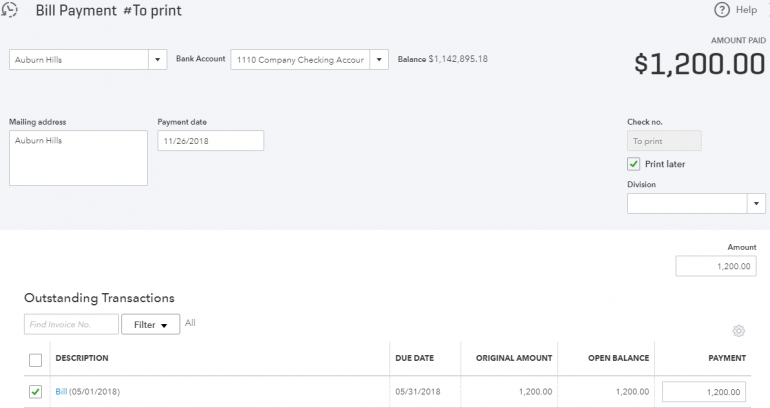Click the Mailing address text box
Viewport: 770px width, 408px height.
[78, 158]
